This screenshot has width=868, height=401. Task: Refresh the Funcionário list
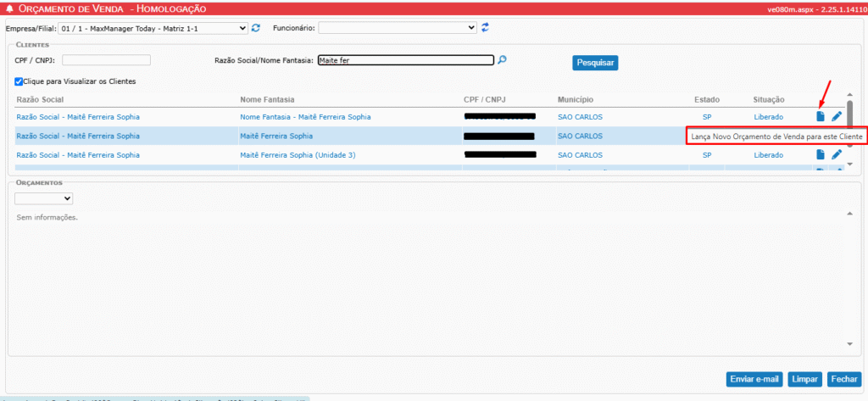coord(486,28)
